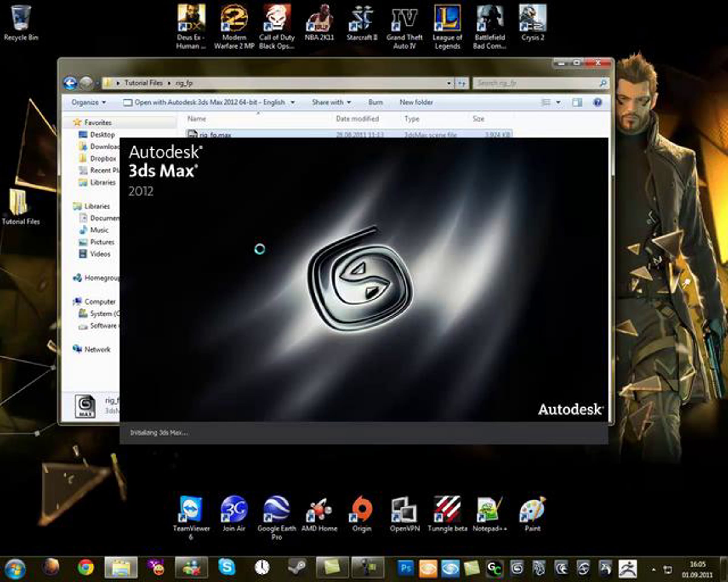The width and height of the screenshot is (728, 582).
Task: Click the Google Earth Pro shortcut
Action: 277,518
